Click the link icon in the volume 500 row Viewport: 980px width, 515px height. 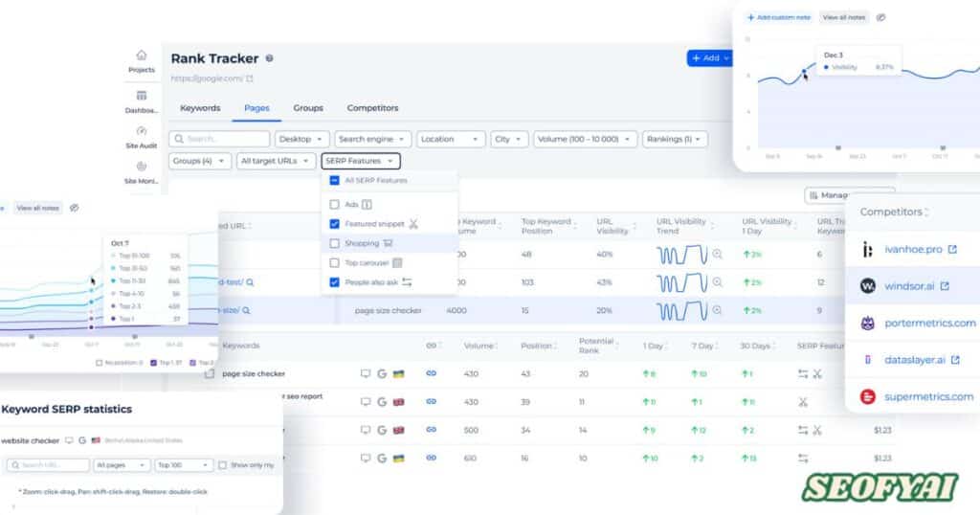432,430
